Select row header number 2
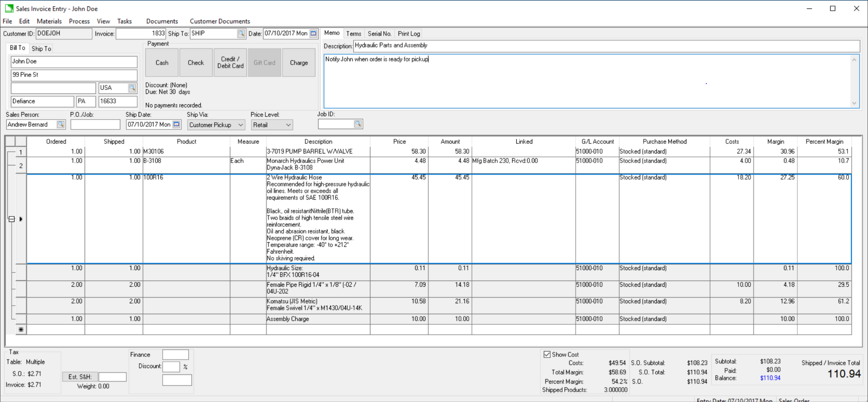The image size is (868, 402). coord(21,165)
